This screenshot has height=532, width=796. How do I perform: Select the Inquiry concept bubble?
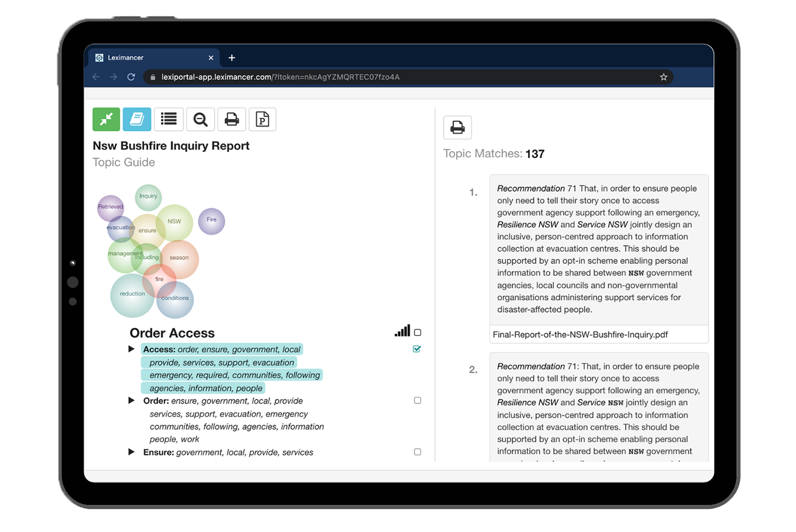(148, 197)
